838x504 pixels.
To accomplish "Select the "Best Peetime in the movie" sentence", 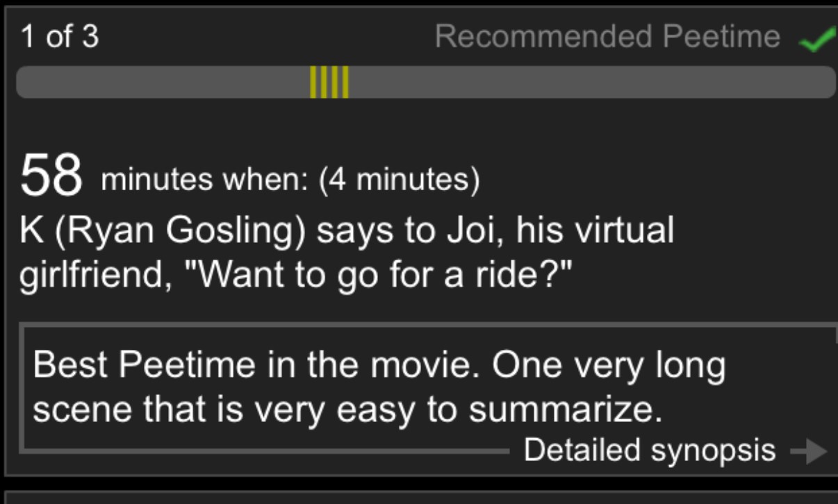I will click(x=254, y=365).
